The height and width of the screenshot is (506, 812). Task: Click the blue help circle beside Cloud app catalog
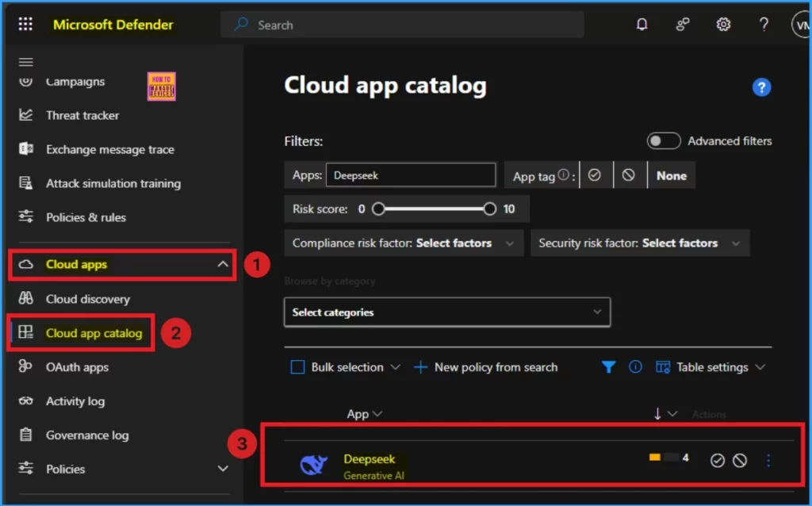pos(761,87)
